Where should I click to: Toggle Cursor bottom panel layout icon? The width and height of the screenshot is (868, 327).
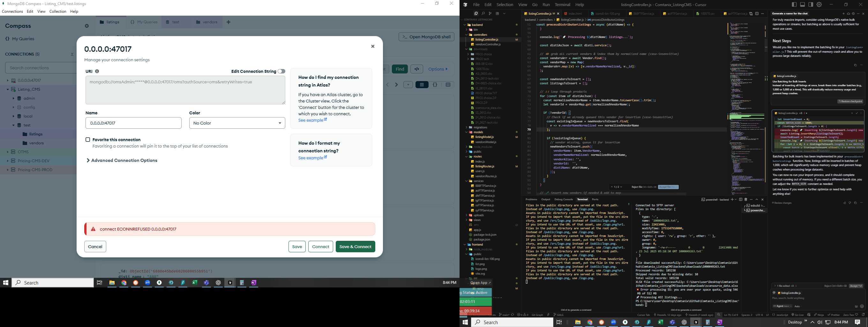tap(803, 4)
